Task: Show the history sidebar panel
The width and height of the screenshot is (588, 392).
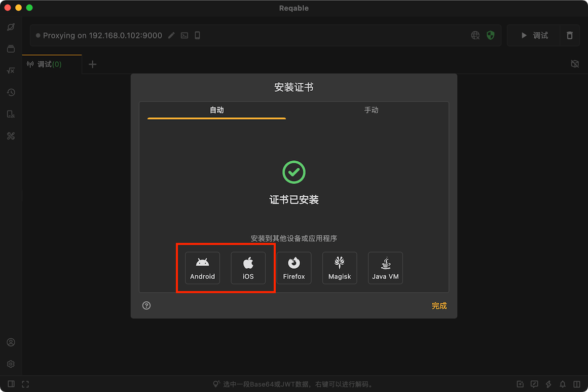Action: coord(11,92)
